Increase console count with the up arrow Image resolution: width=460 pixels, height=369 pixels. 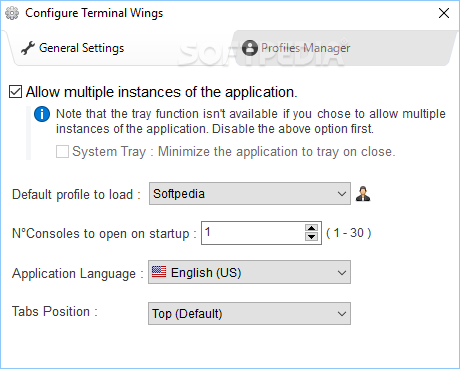click(311, 228)
